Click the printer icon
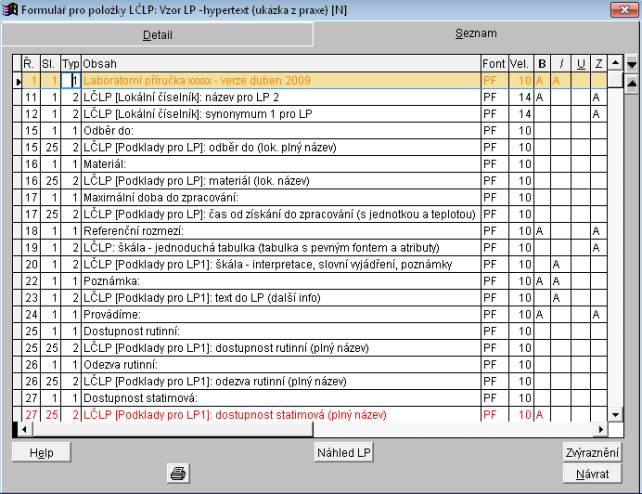The height and width of the screenshot is (494, 642). (x=179, y=474)
